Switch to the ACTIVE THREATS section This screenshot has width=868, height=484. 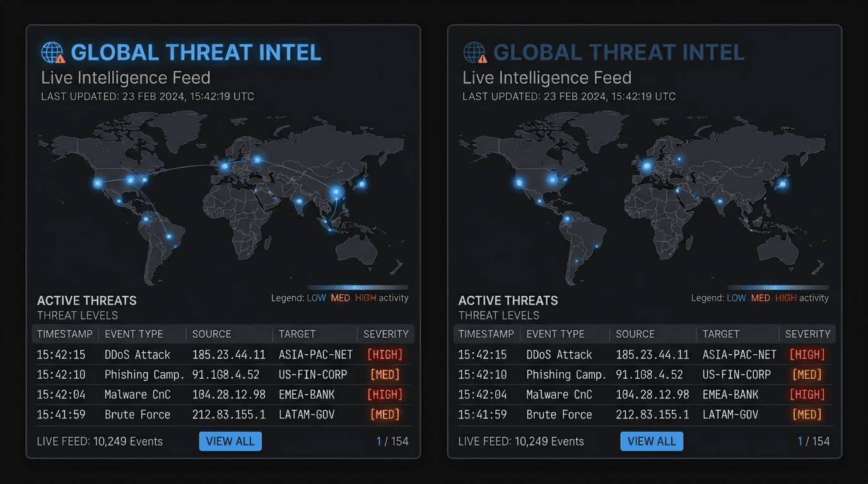coord(86,301)
